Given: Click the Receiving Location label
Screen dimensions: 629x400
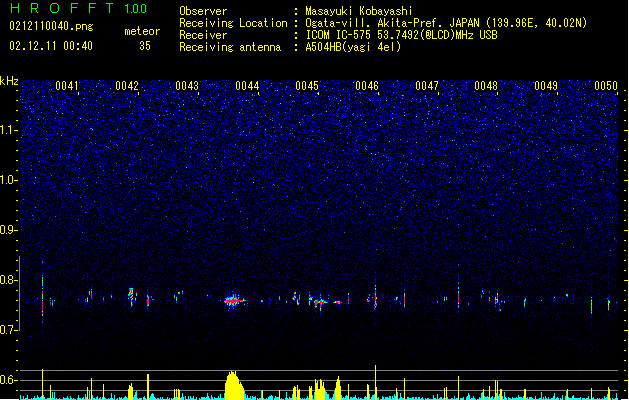Looking at the screenshot, I should (233, 23).
